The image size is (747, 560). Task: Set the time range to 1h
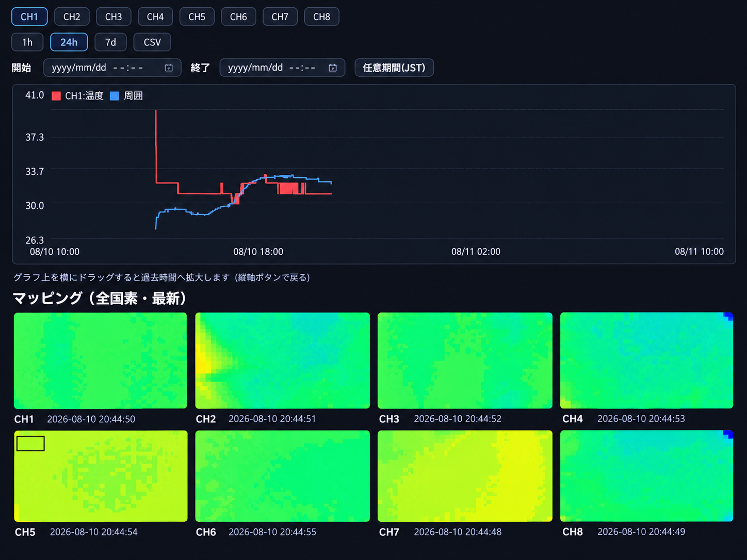pyautogui.click(x=27, y=42)
